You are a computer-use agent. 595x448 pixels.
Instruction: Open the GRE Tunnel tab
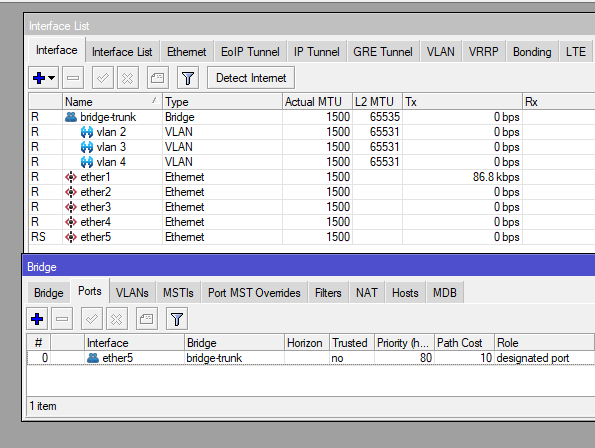click(x=382, y=52)
